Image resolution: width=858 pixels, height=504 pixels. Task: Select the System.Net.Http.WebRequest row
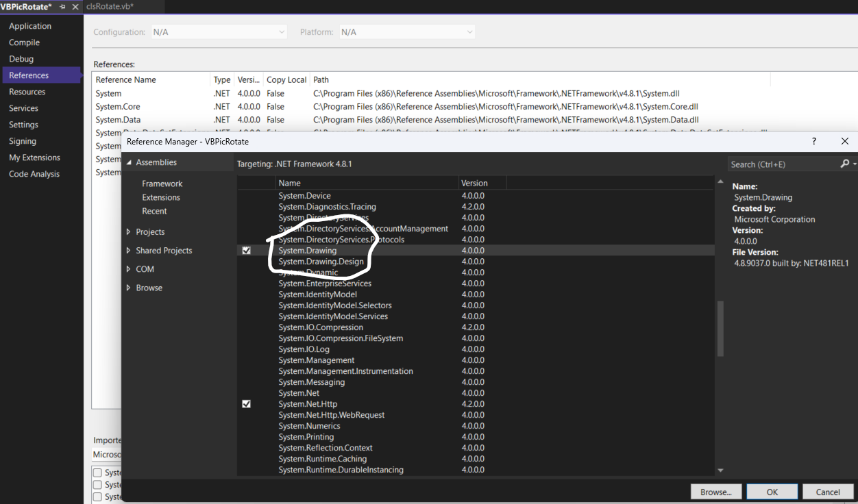point(476,415)
